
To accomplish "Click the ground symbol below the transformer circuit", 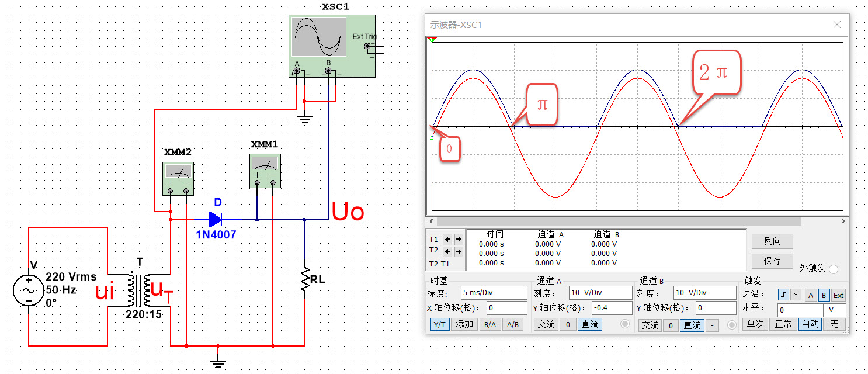I will tap(218, 363).
